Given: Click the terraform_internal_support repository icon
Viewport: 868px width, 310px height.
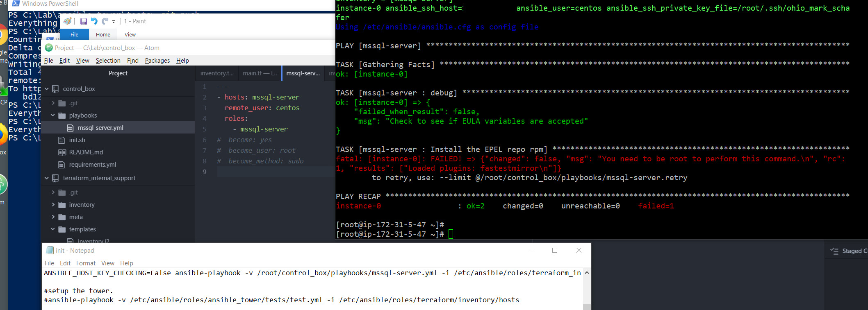Looking at the screenshot, I should coord(55,178).
